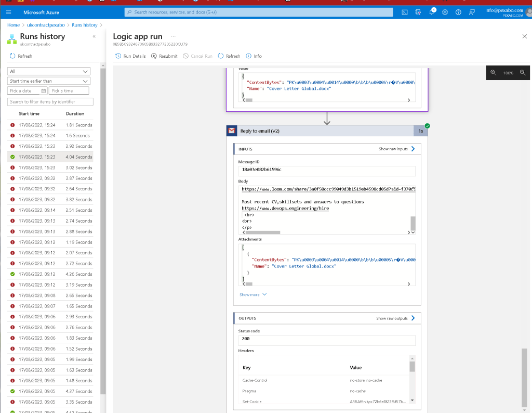Viewport: 532px width, 413px height.
Task: Select the run with 3.87 Seconds duration
Action: click(50, 178)
